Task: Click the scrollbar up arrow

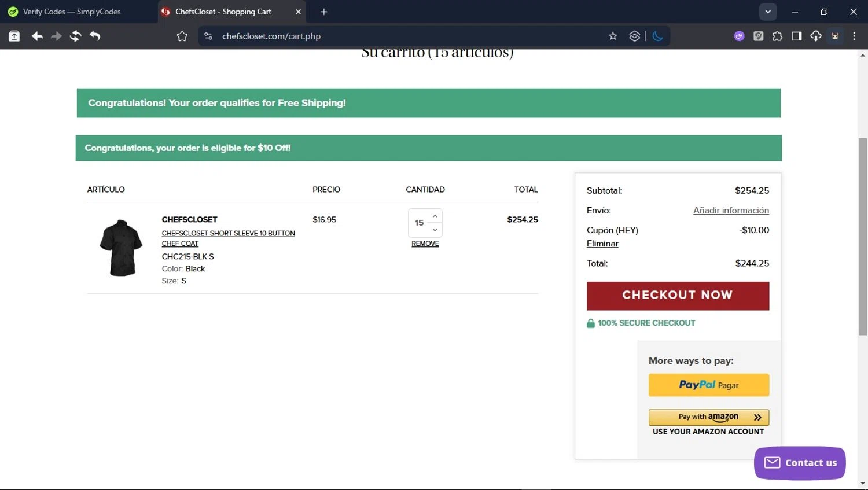Action: tap(863, 56)
